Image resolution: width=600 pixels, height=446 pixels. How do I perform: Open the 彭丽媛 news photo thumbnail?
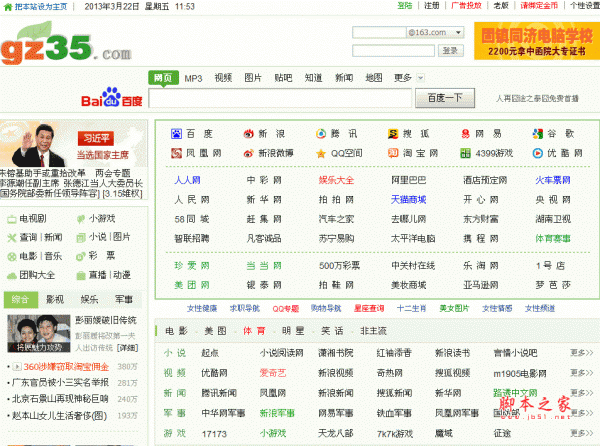[39, 333]
